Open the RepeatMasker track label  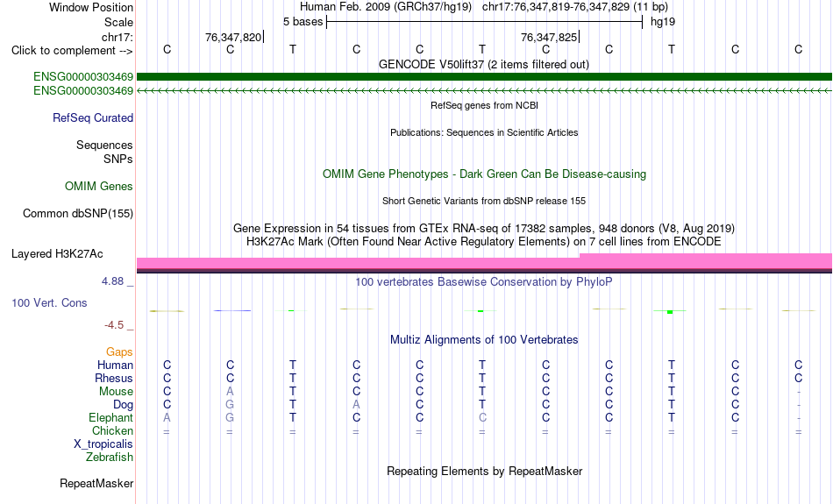click(x=96, y=483)
